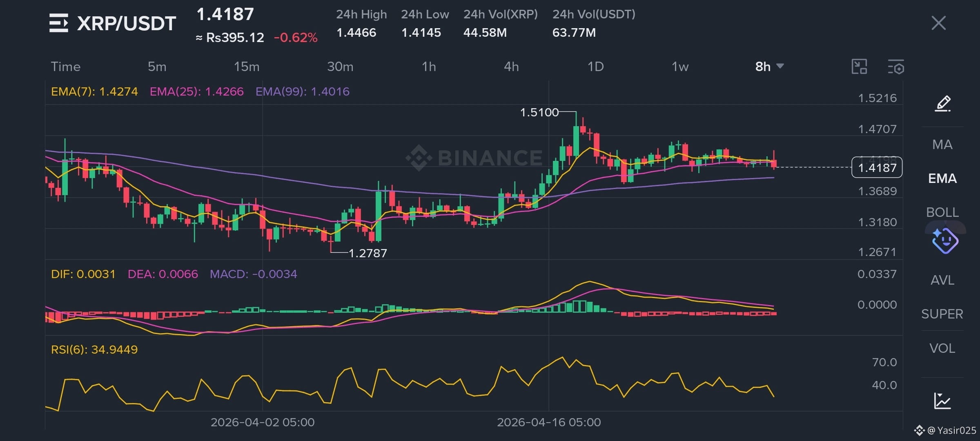Click the XRP/USDT pair title

point(127,23)
